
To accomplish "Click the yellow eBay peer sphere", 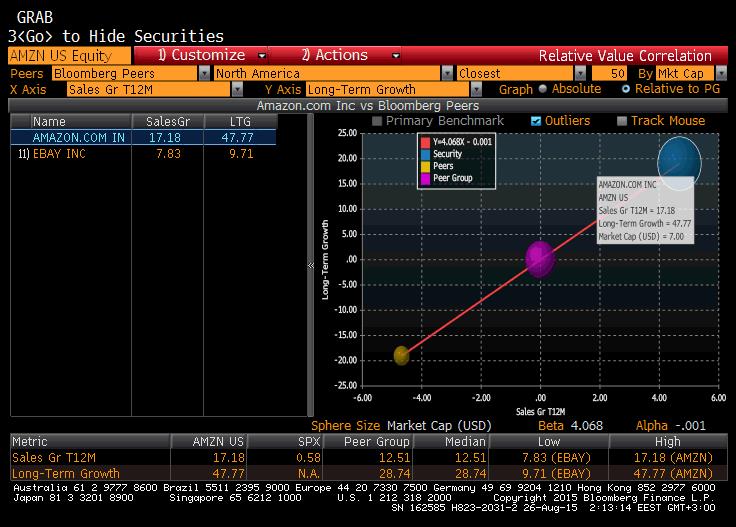I will point(402,355).
